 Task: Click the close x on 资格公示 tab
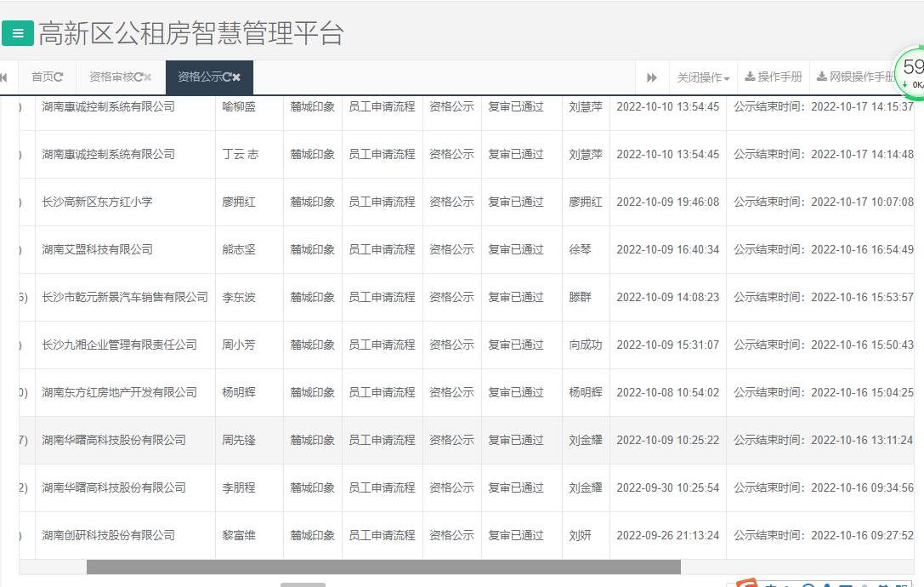point(236,75)
